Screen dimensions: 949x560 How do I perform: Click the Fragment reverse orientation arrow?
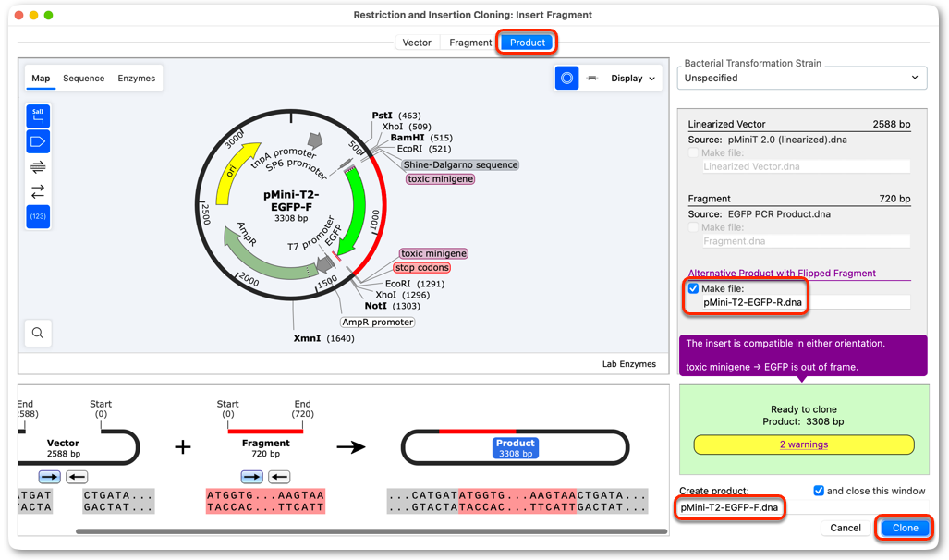(x=279, y=477)
